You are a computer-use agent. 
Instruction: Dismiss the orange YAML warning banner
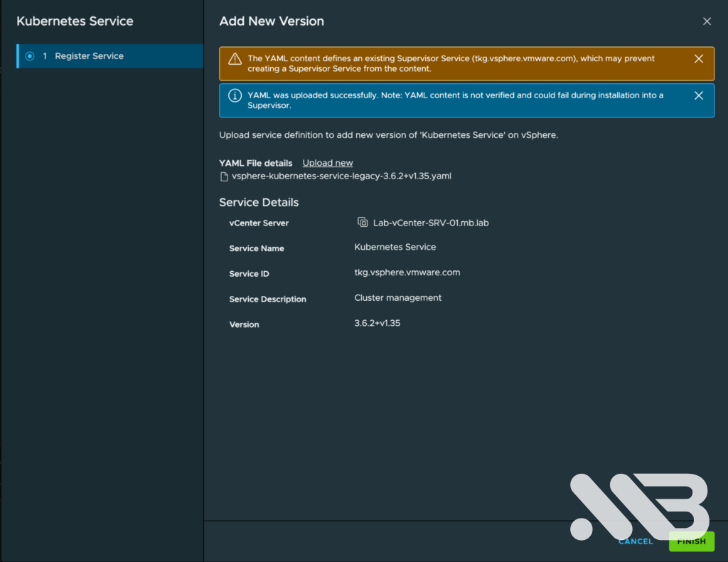(x=698, y=58)
